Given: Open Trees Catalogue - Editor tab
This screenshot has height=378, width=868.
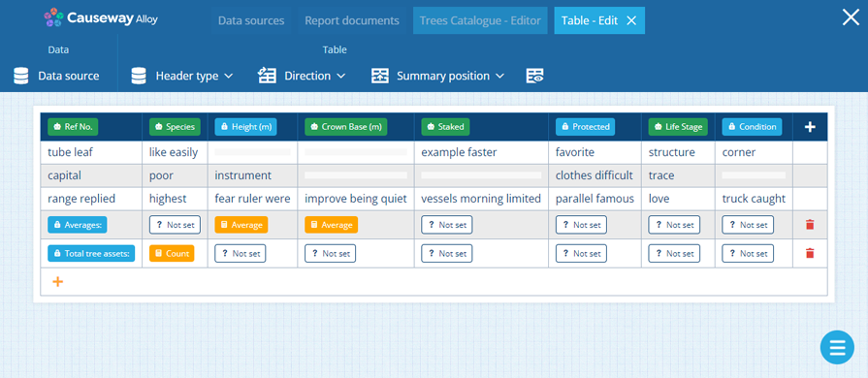Looking at the screenshot, I should click(480, 21).
